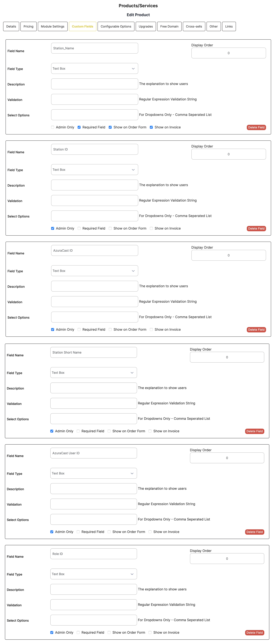Click Validation input for Station Short Name
The width and height of the screenshot is (274, 644).
pos(93,403)
